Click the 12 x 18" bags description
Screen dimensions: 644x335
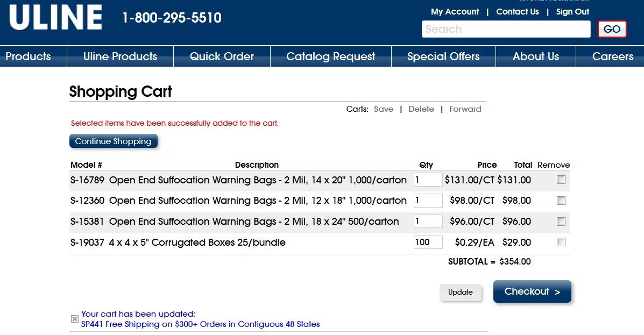[x=258, y=201]
